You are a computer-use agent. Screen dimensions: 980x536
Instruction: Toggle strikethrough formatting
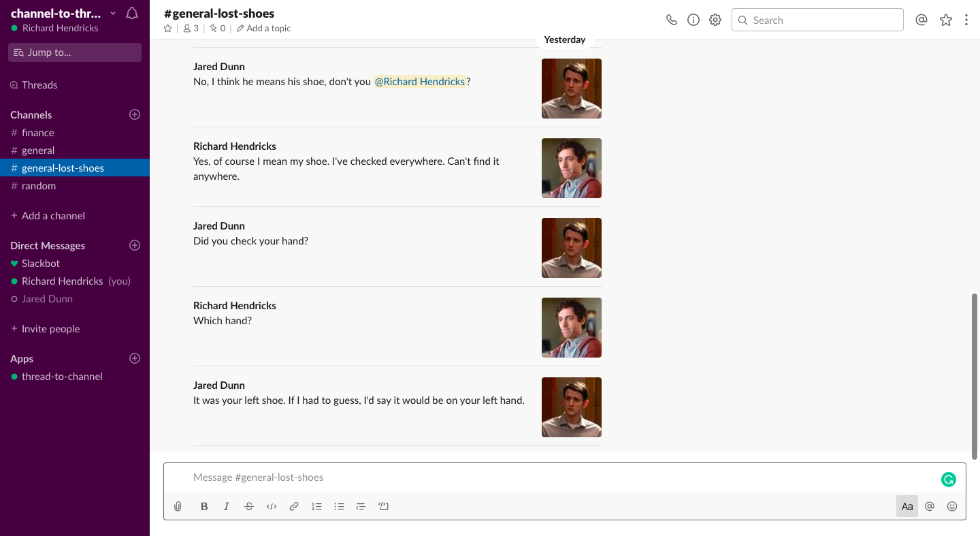point(249,506)
